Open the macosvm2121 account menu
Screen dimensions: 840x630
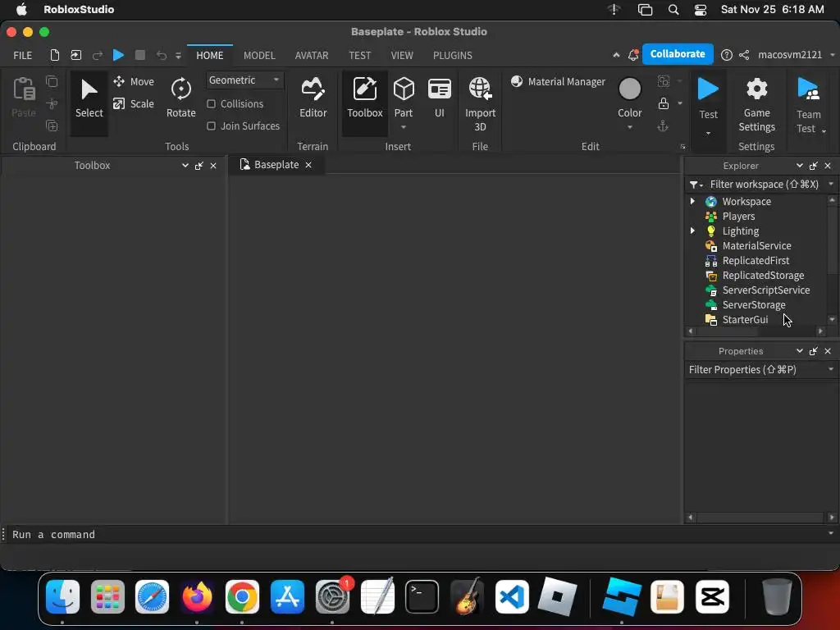795,55
